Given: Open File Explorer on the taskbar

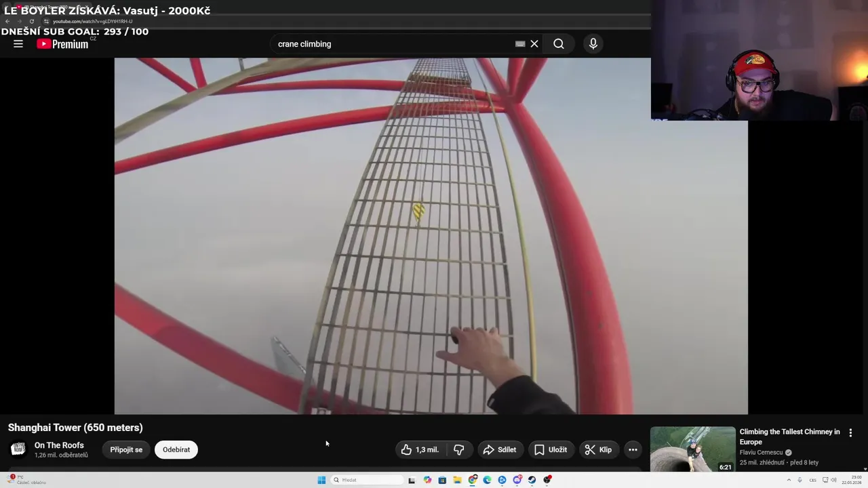Looking at the screenshot, I should pyautogui.click(x=457, y=480).
